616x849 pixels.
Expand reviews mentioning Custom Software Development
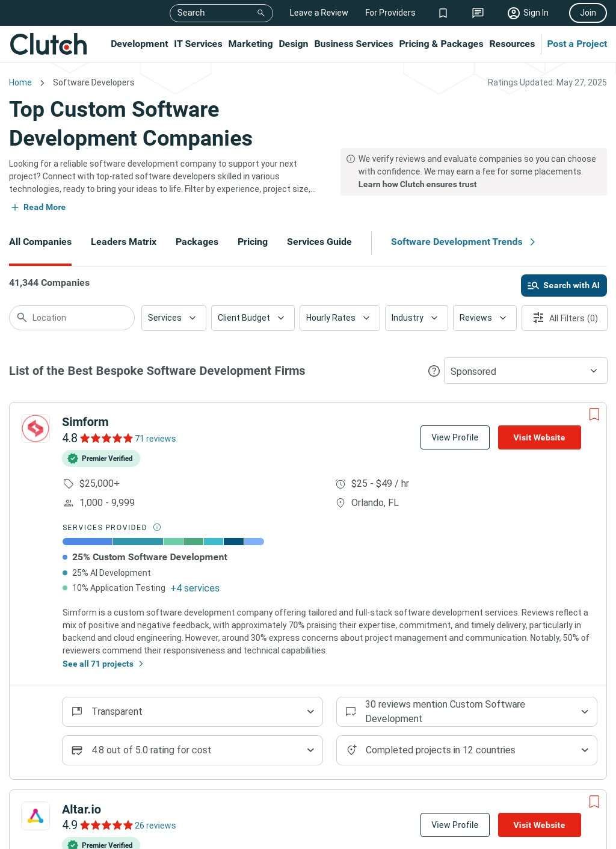467,712
